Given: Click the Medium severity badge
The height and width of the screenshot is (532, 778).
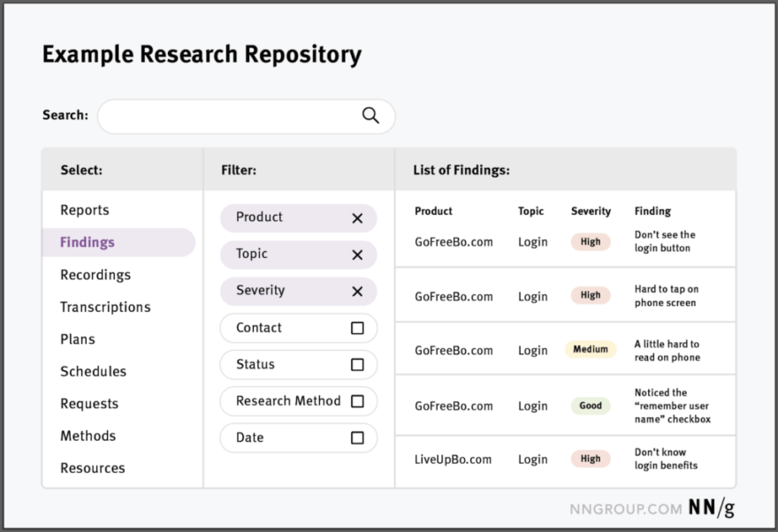Looking at the screenshot, I should pos(591,348).
